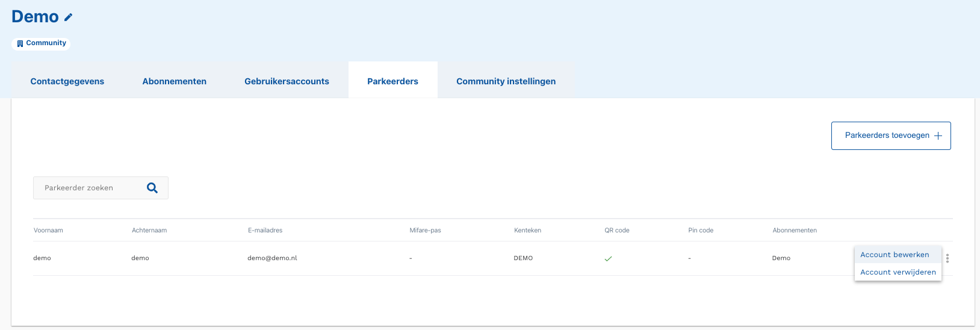This screenshot has height=330, width=980.
Task: Click the Demo subscription in Abonnementen column
Action: [781, 258]
